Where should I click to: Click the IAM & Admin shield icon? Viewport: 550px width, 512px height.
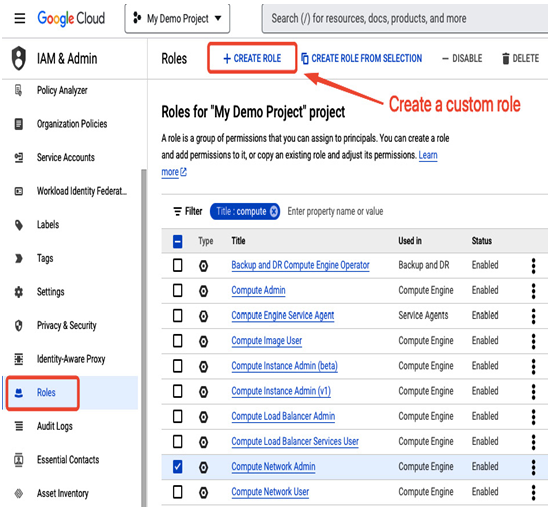coord(19,58)
